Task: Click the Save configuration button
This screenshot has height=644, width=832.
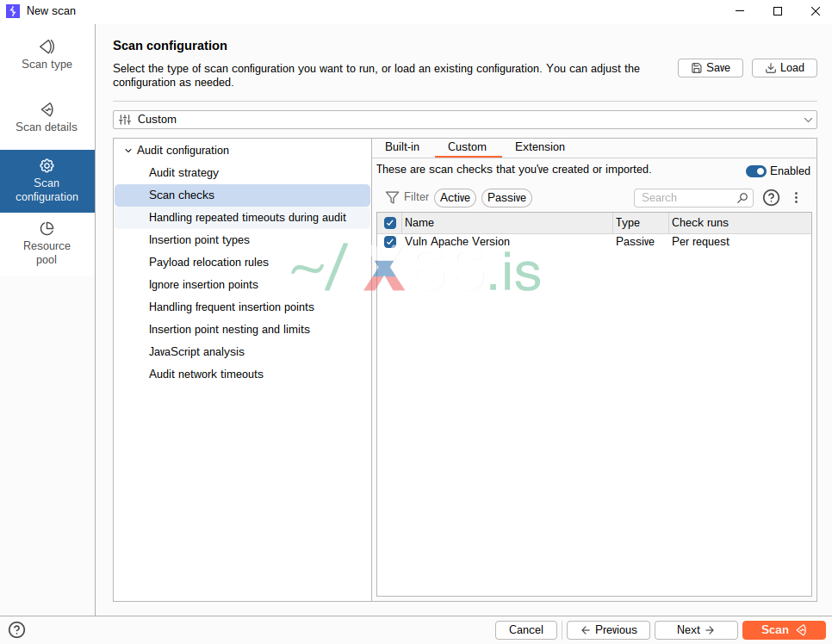Action: tap(710, 68)
